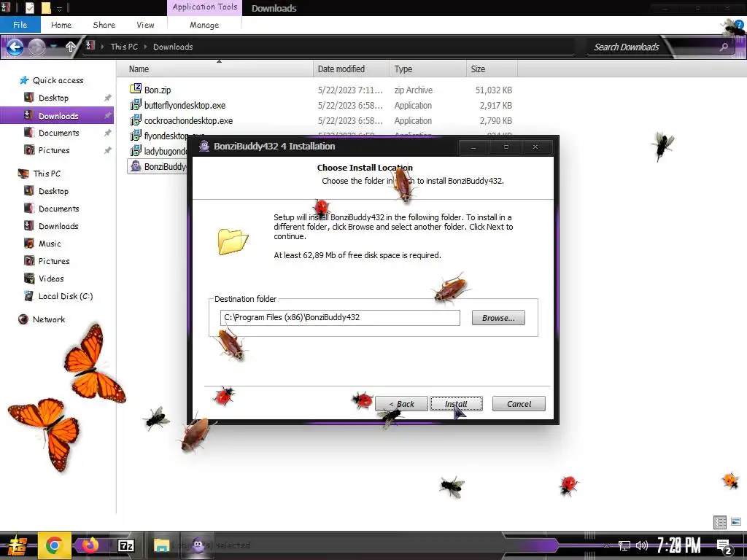Open the Manage tab under Application Tools
This screenshot has height=560, width=747.
click(x=204, y=25)
